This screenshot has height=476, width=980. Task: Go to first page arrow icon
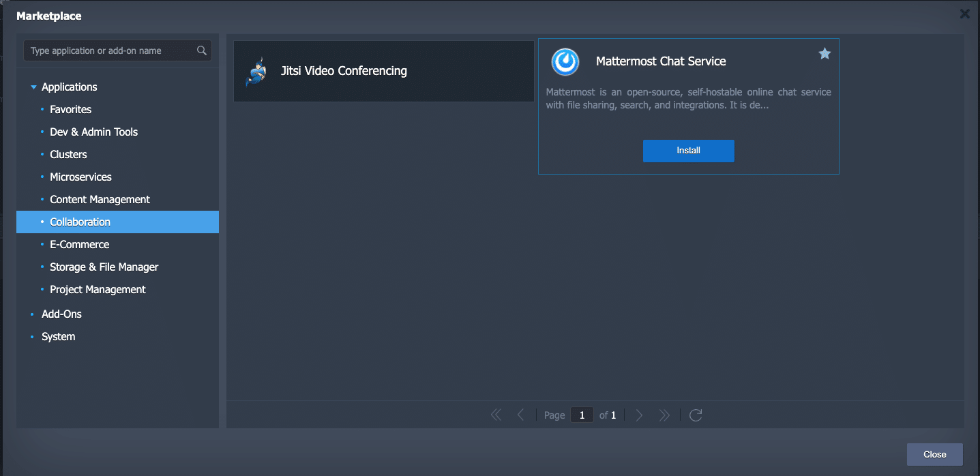tap(496, 415)
